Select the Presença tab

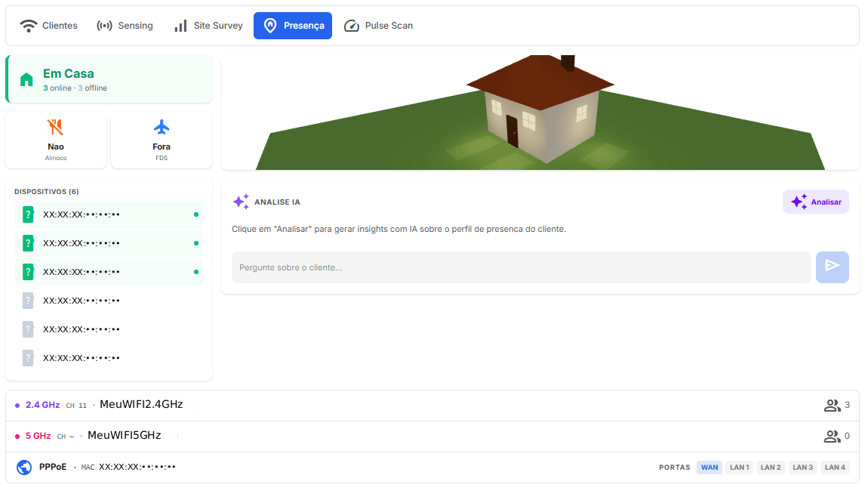(x=293, y=26)
